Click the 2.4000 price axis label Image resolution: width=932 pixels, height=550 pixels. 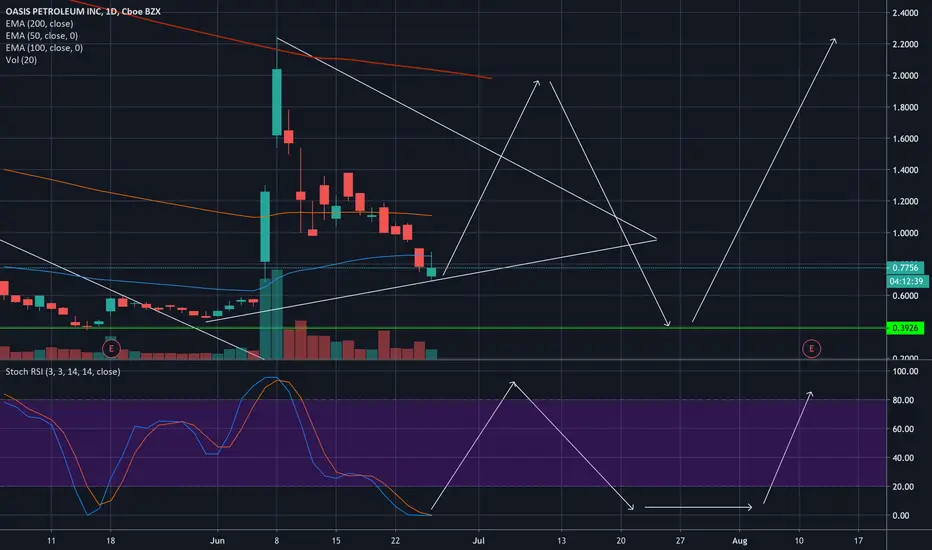pyautogui.click(x=905, y=13)
